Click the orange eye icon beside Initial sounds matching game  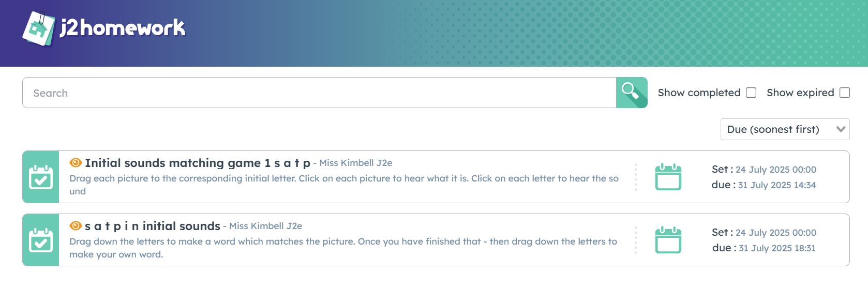coord(76,163)
